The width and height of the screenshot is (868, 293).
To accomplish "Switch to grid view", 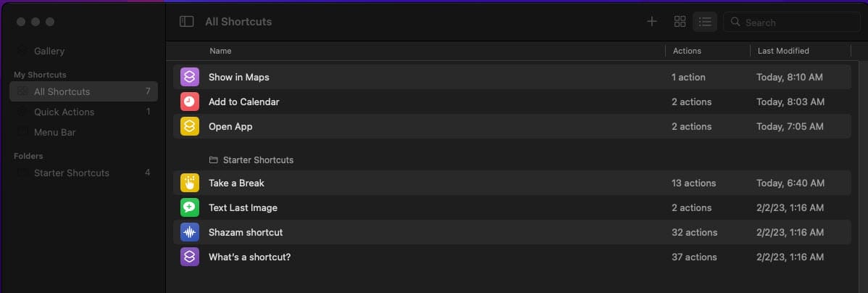I will (680, 22).
